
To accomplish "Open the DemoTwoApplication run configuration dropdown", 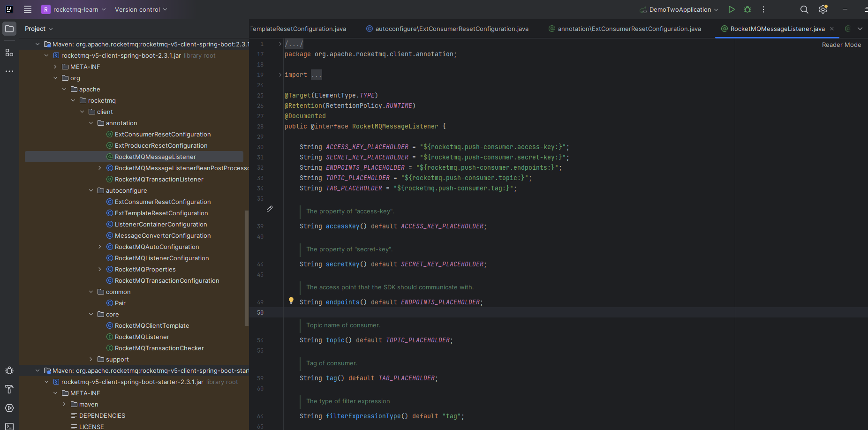I will coord(679,9).
